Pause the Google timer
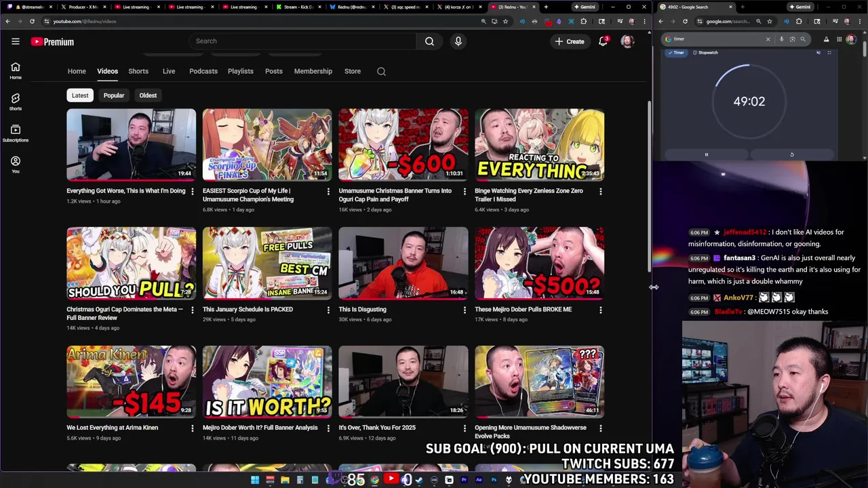This screenshot has width=868, height=488. (x=706, y=155)
